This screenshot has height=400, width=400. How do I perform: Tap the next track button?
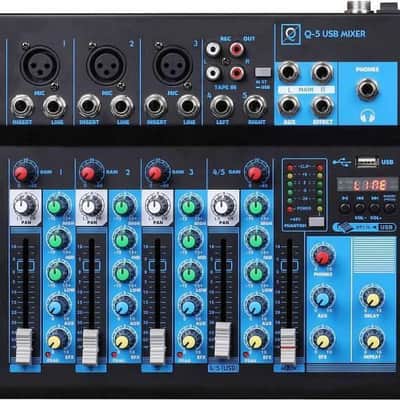375,208
